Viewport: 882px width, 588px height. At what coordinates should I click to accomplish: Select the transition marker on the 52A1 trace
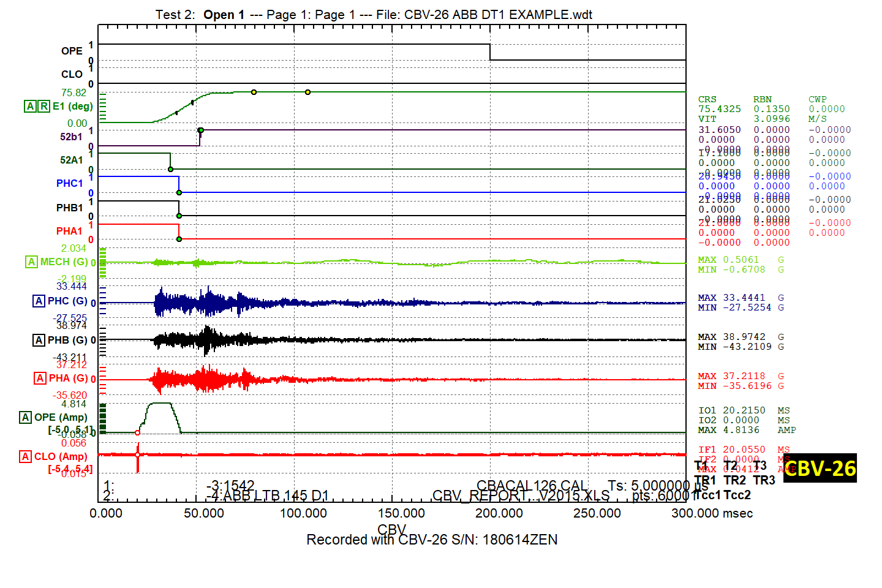pyautogui.click(x=170, y=170)
